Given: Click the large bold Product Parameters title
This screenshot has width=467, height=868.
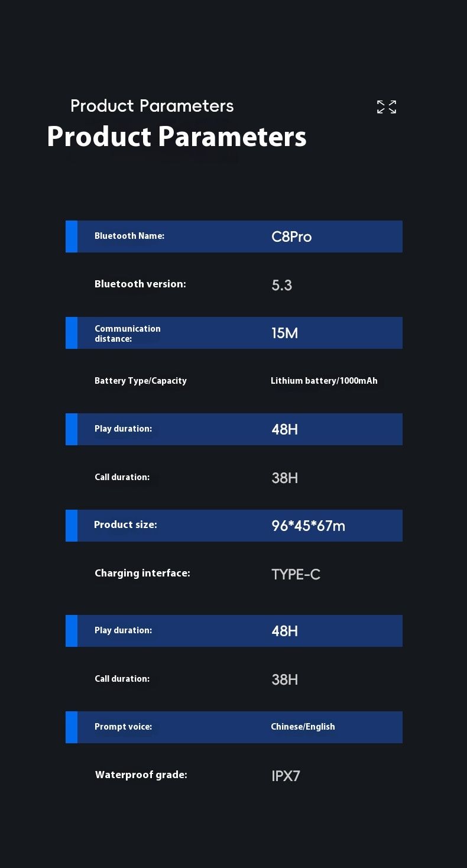Looking at the screenshot, I should pos(176,137).
